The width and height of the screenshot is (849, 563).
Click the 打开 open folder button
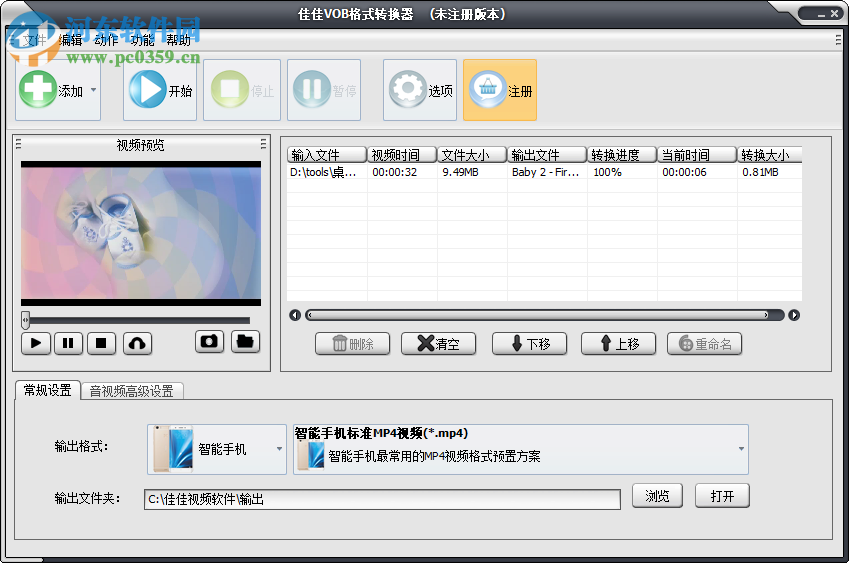point(722,496)
